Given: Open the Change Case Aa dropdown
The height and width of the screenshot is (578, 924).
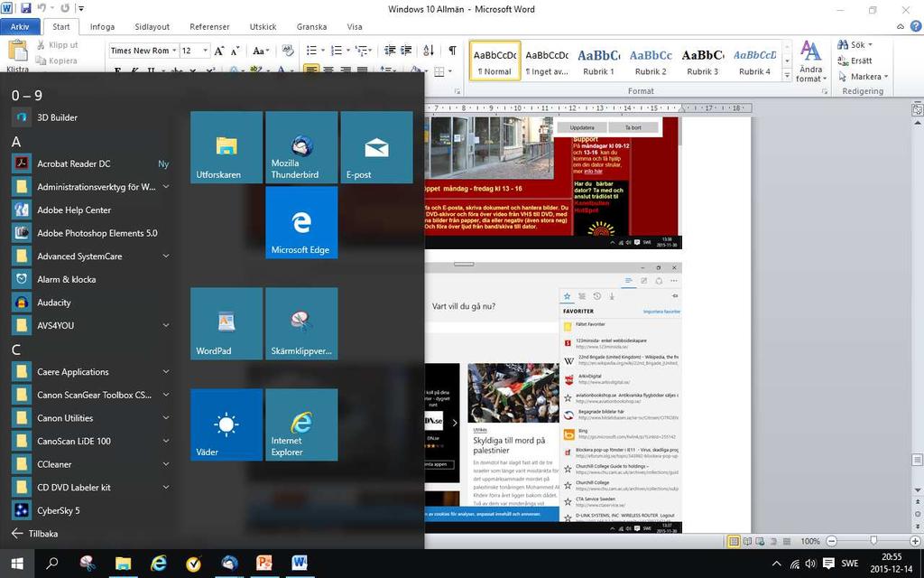Looking at the screenshot, I should point(261,51).
